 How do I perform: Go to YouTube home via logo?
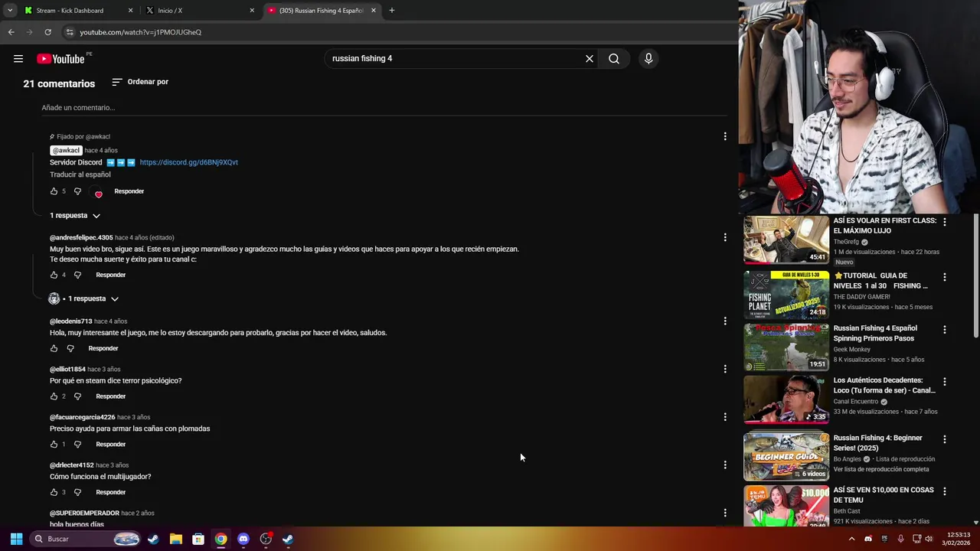pos(60,59)
